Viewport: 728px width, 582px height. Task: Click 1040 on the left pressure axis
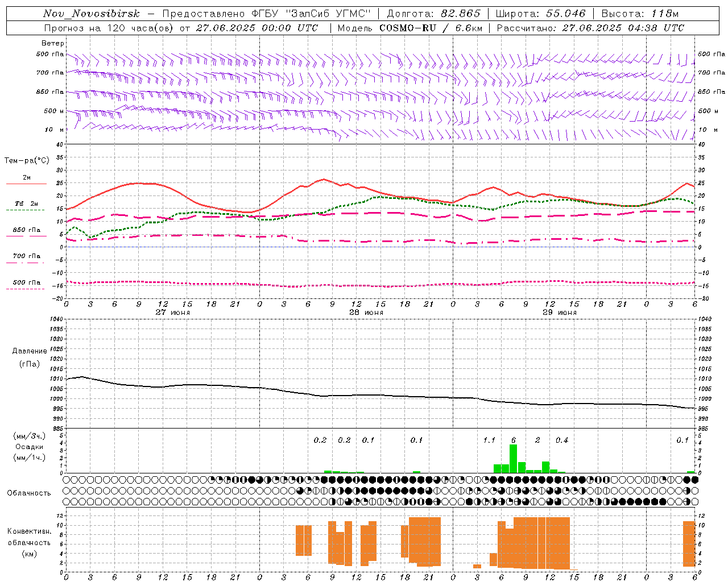(x=57, y=319)
